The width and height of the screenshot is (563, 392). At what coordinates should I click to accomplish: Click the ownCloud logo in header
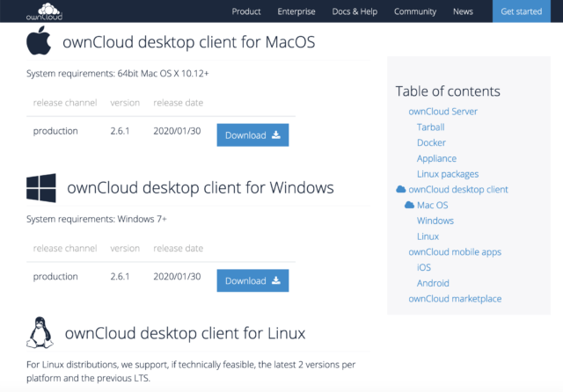click(x=44, y=11)
